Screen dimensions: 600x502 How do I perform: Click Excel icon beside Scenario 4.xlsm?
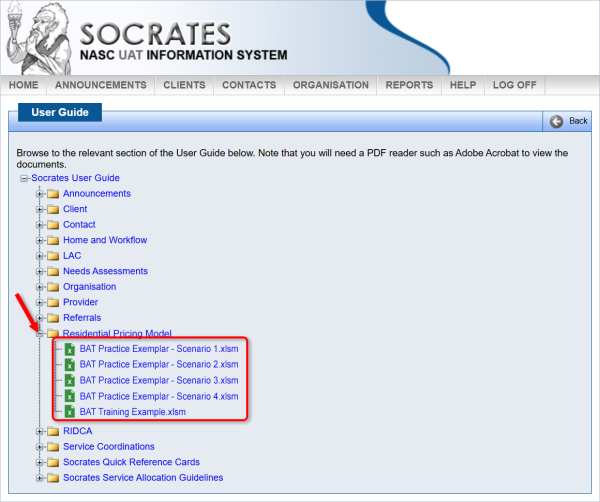click(x=70, y=396)
